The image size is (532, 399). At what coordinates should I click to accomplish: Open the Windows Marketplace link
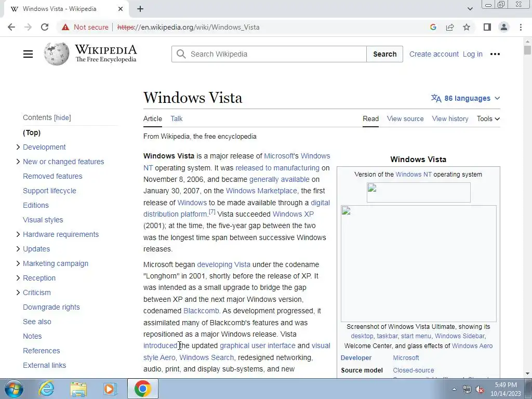[x=261, y=191]
